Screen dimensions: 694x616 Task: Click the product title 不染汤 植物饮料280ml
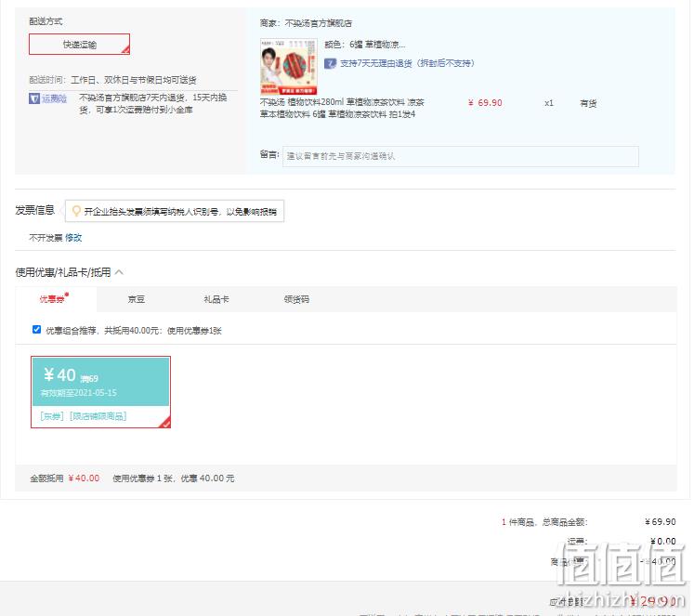pos(342,108)
